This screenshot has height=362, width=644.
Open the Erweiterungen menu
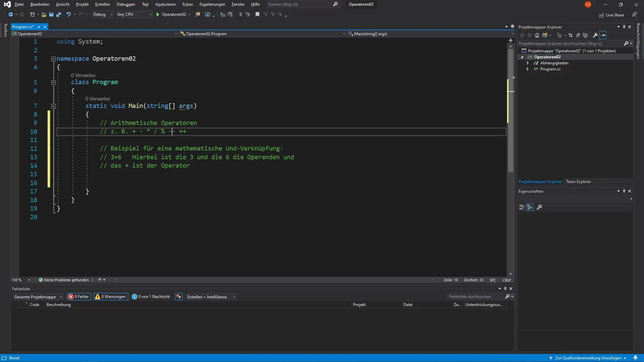pos(212,4)
